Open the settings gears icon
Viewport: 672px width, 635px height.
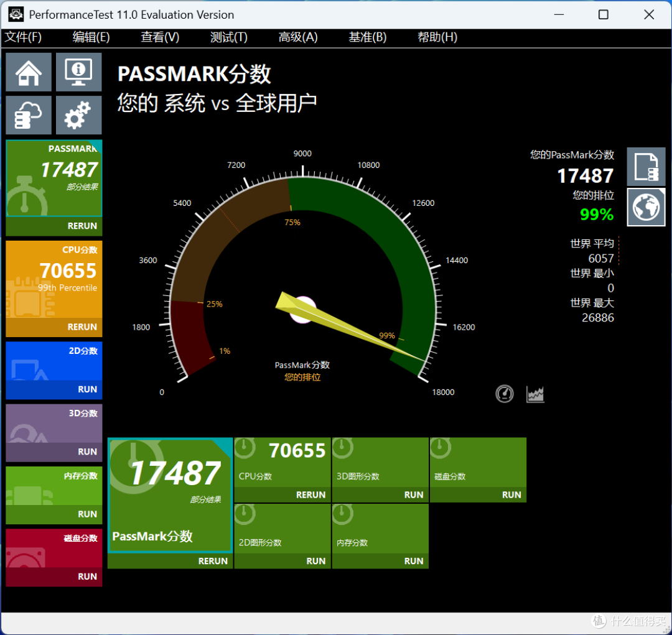click(x=78, y=115)
